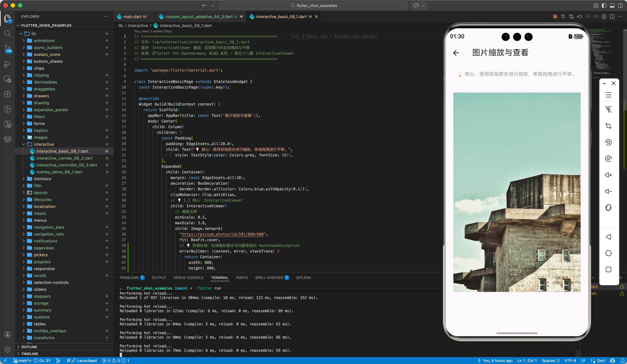Open the Manage gear icon
Viewport: 627px width, 364px height.
click(8, 349)
